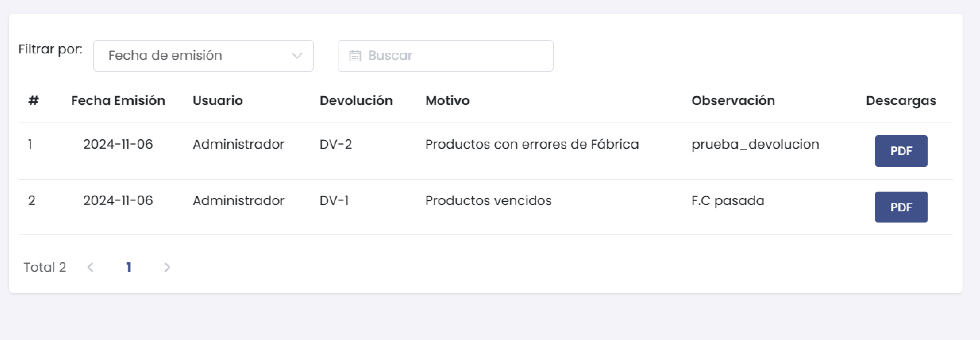Select the row with observación prueba_devolucion
980x340 pixels.
coord(755,144)
